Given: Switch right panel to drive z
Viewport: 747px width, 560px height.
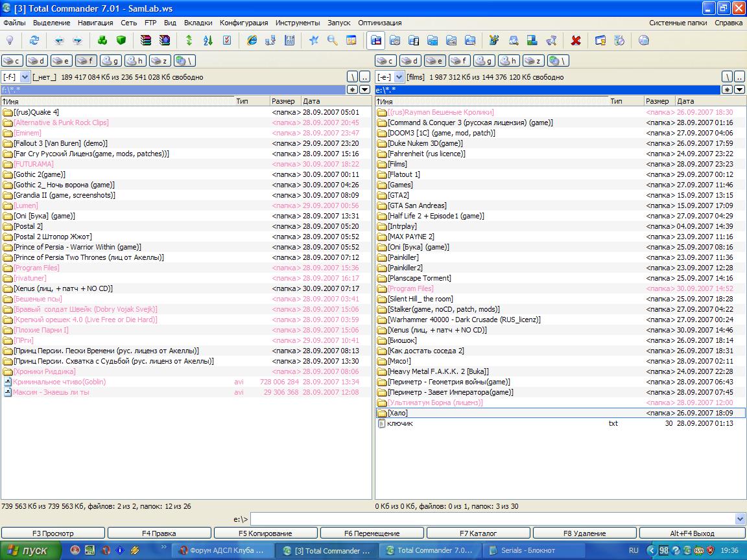Looking at the screenshot, I should pos(533,61).
